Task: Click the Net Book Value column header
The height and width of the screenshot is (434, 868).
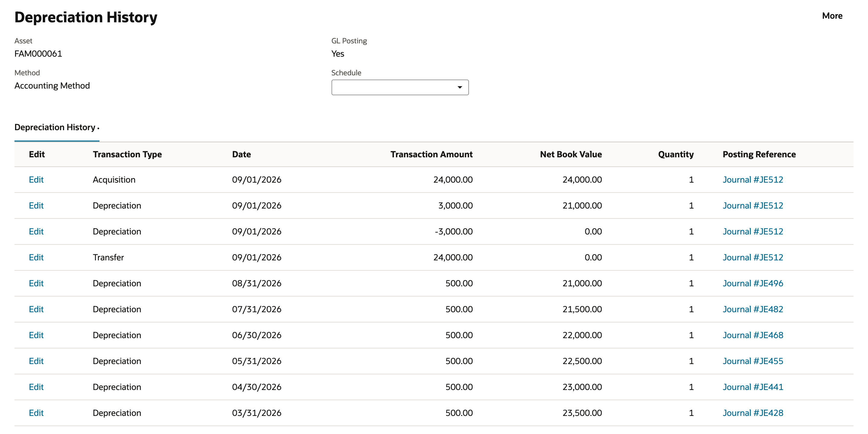Action: tap(571, 154)
